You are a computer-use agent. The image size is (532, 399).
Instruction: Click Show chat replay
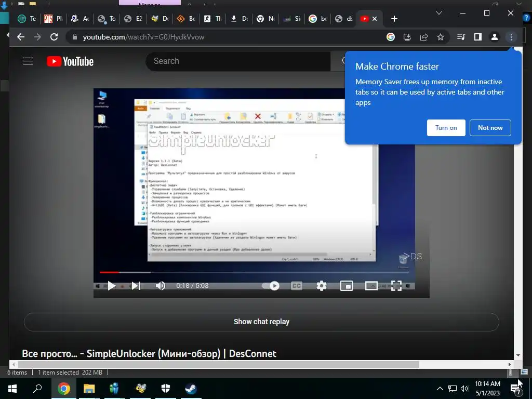(x=261, y=322)
